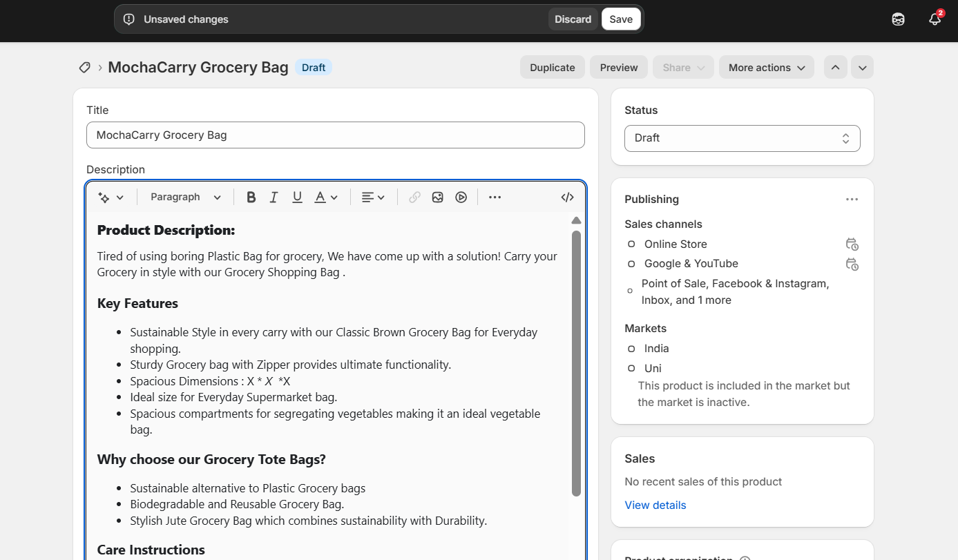Click Why choose our Grocery Tote Bags heading
958x560 pixels.
coord(211,459)
